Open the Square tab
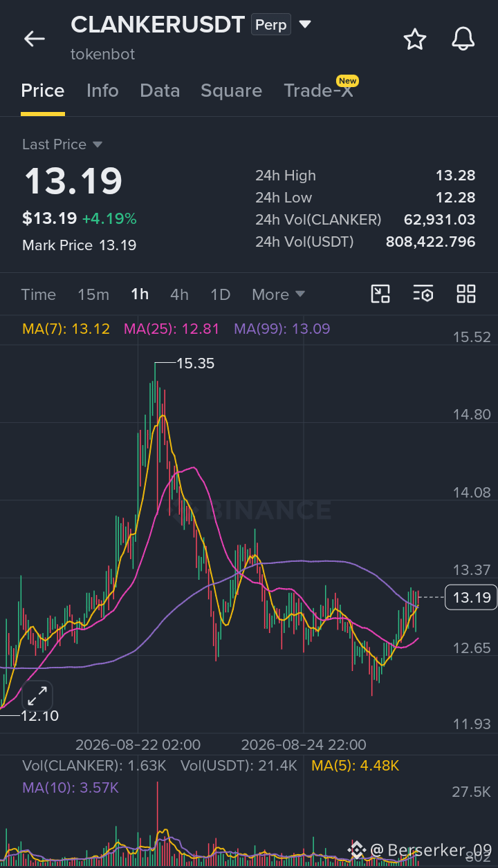The height and width of the screenshot is (868, 498). tap(231, 91)
